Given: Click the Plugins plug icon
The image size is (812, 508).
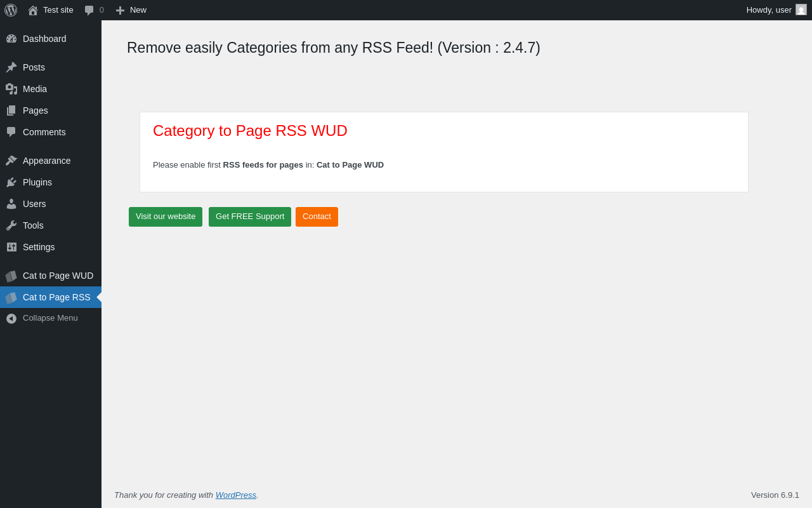Looking at the screenshot, I should click(11, 182).
